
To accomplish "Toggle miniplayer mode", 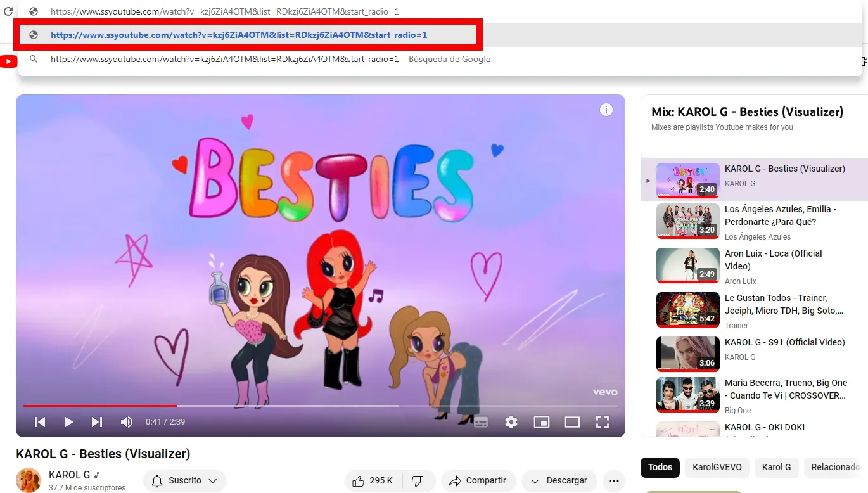I will coord(542,422).
